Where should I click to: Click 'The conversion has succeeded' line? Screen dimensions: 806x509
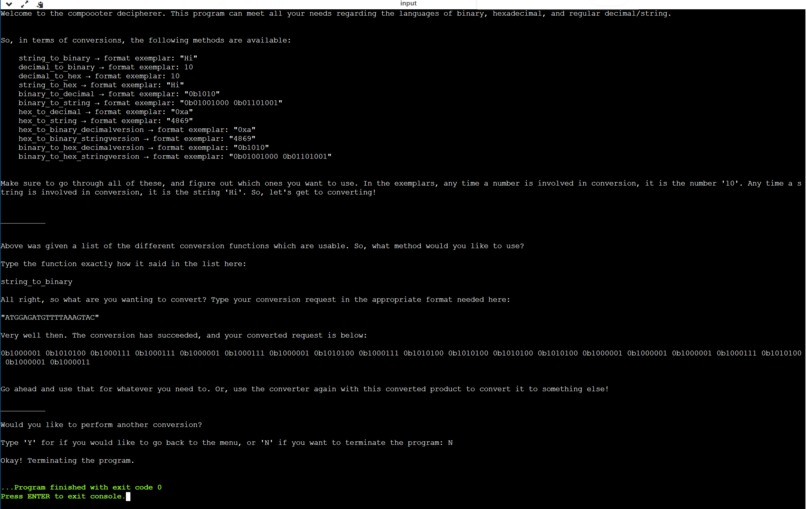click(184, 335)
